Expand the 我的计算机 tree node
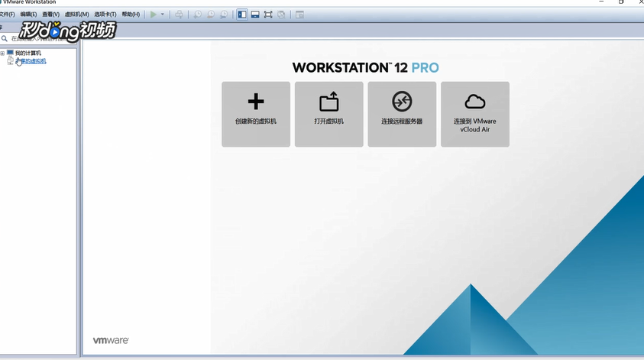This screenshot has width=644, height=360. pyautogui.click(x=2, y=53)
